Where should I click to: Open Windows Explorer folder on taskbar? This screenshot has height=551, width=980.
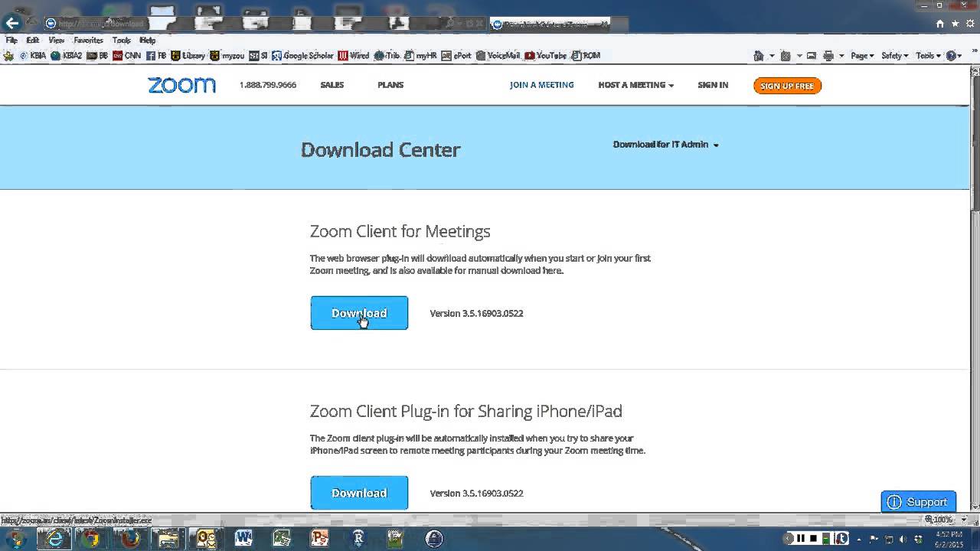click(169, 539)
